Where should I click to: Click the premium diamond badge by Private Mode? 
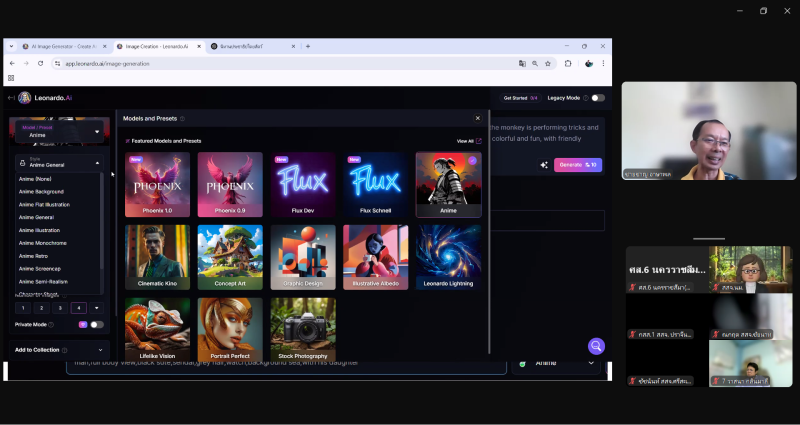[x=83, y=324]
